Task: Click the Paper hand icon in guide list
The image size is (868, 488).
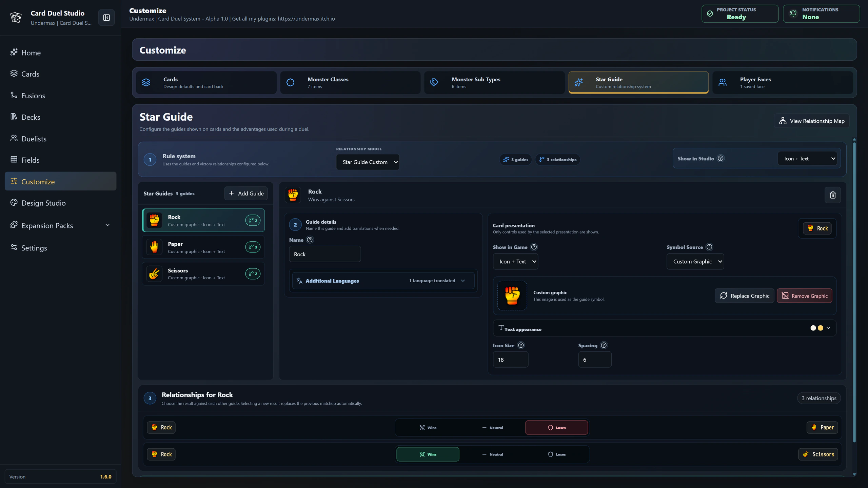Action: tap(154, 247)
